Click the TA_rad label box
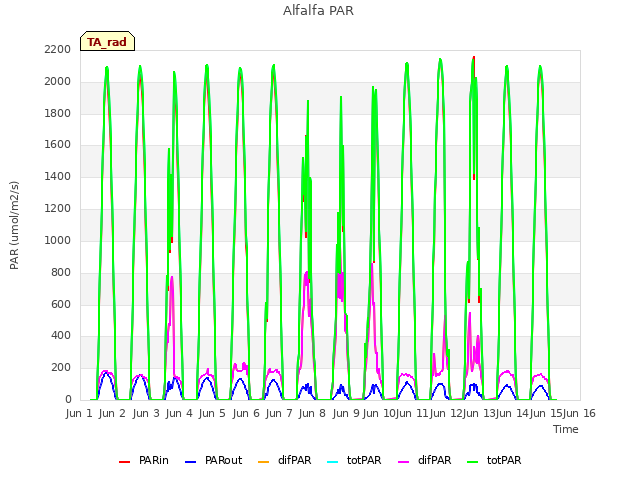This screenshot has height=480, width=640. [107, 41]
